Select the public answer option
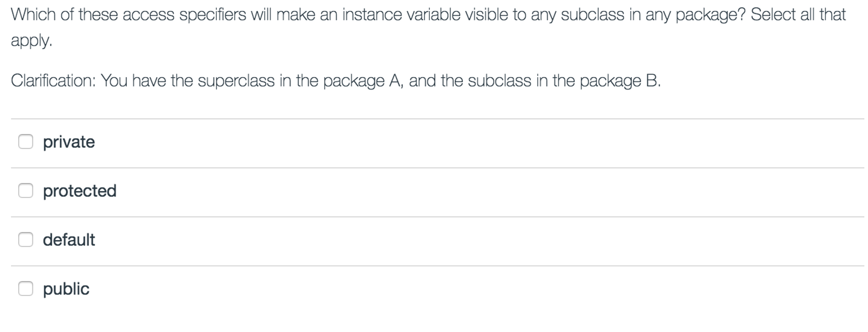This screenshot has height=332, width=868. [x=66, y=289]
